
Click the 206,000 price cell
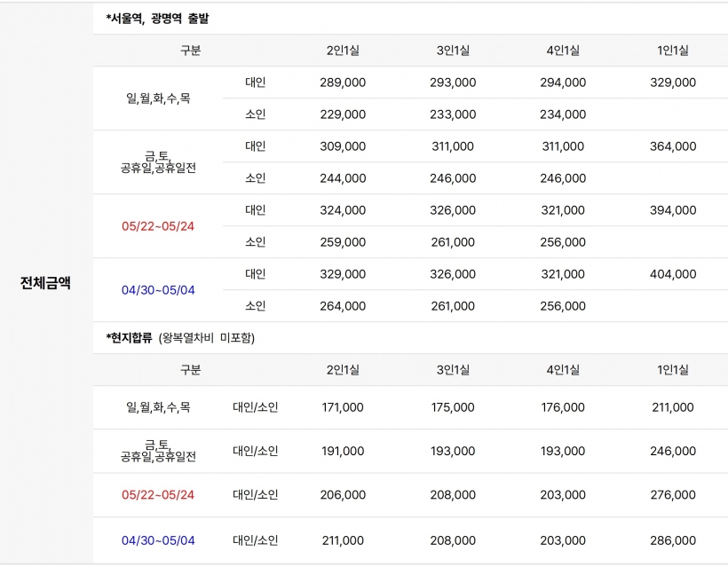click(x=343, y=495)
